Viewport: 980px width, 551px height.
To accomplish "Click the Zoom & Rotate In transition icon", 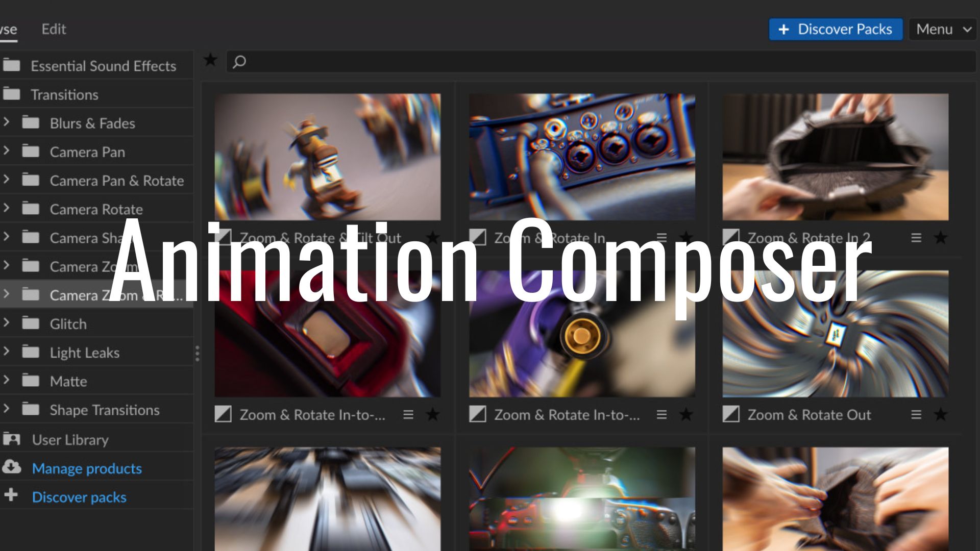I will 479,237.
